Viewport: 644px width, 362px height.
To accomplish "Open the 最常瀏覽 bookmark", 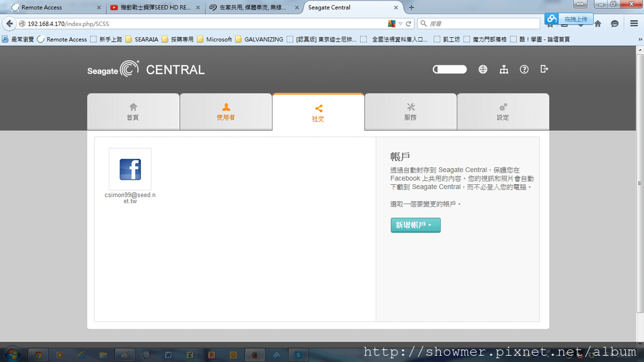I will pos(18,40).
